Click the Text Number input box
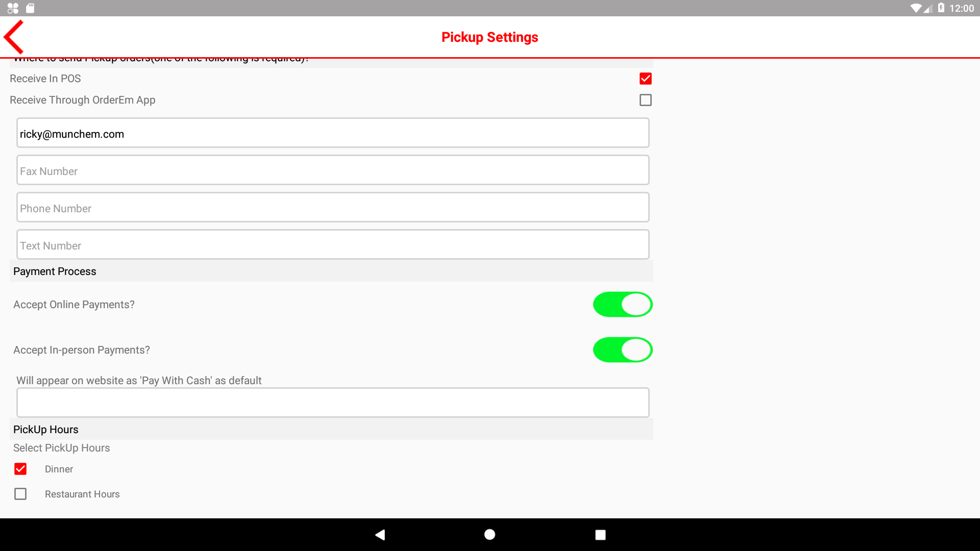This screenshot has width=980, height=551. coord(333,245)
